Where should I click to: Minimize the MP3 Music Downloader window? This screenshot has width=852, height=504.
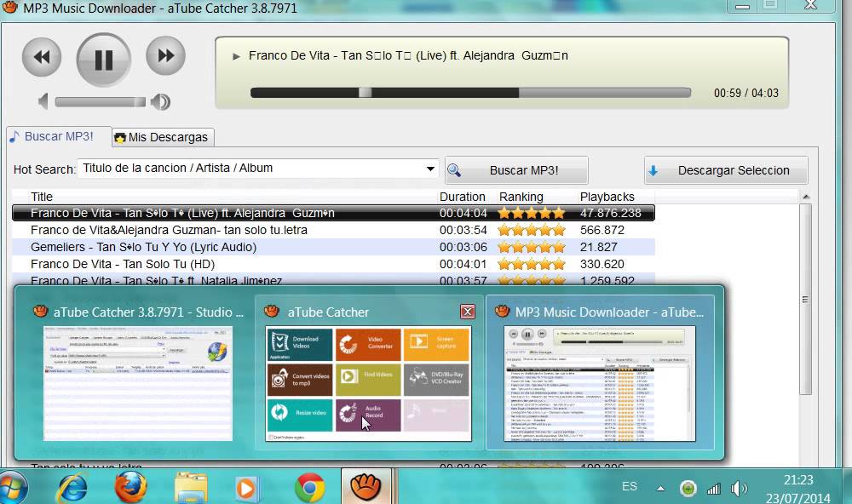742,6
